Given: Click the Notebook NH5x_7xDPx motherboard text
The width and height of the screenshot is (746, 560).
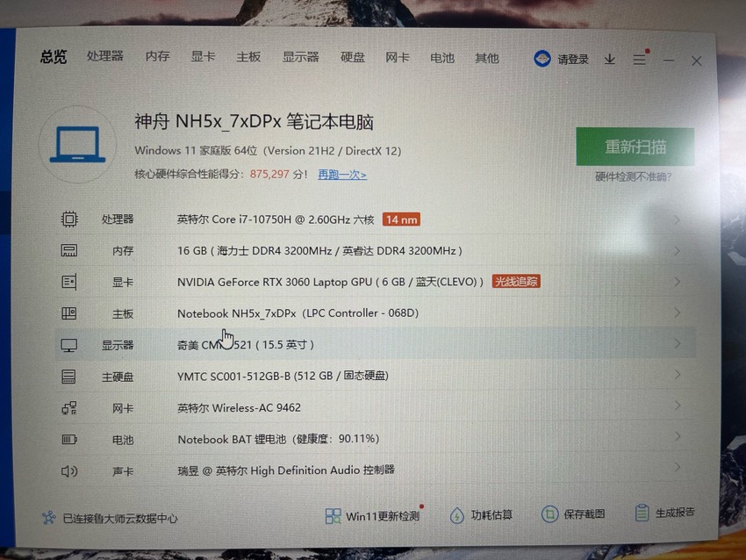Looking at the screenshot, I should click(x=298, y=313).
